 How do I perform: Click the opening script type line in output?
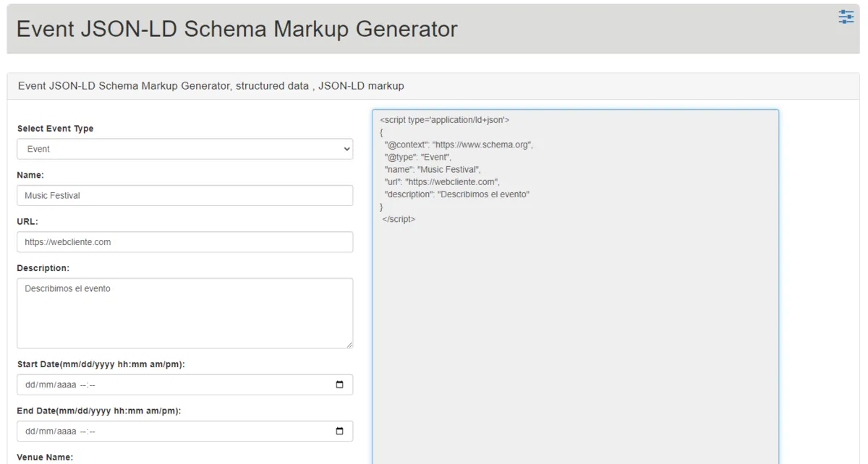445,120
